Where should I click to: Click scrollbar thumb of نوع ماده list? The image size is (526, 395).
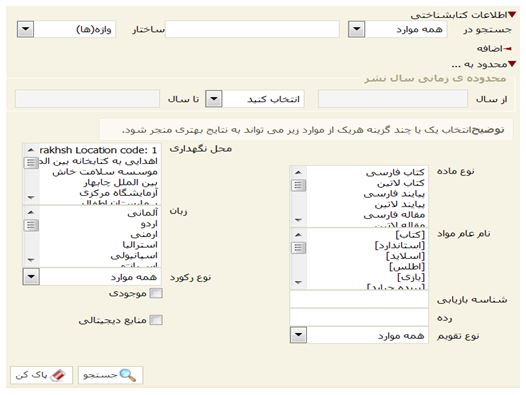click(298, 185)
